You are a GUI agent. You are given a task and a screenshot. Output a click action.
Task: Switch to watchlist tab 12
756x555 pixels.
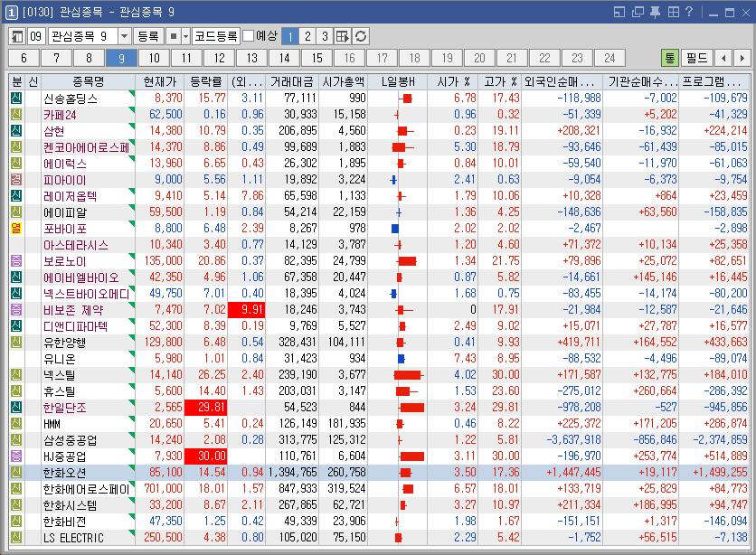220,58
